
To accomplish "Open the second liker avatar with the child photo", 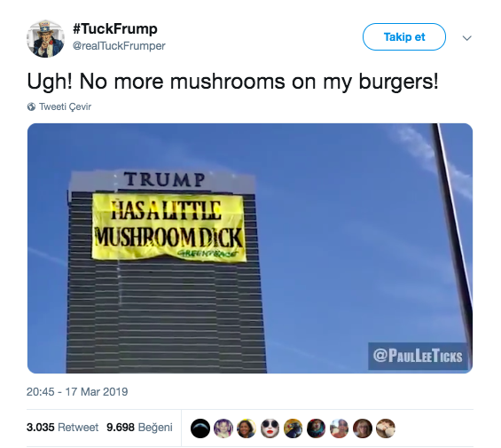I will coord(223,428).
